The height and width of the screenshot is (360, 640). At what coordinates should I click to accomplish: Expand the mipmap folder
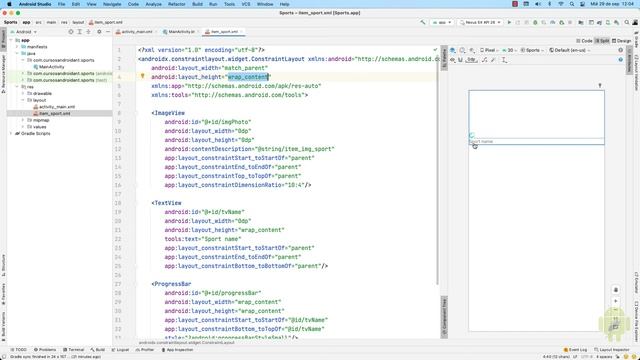coord(23,120)
